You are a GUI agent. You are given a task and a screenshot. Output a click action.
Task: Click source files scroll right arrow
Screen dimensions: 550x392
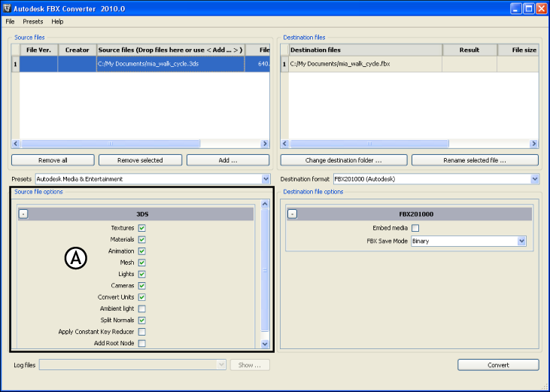click(265, 144)
